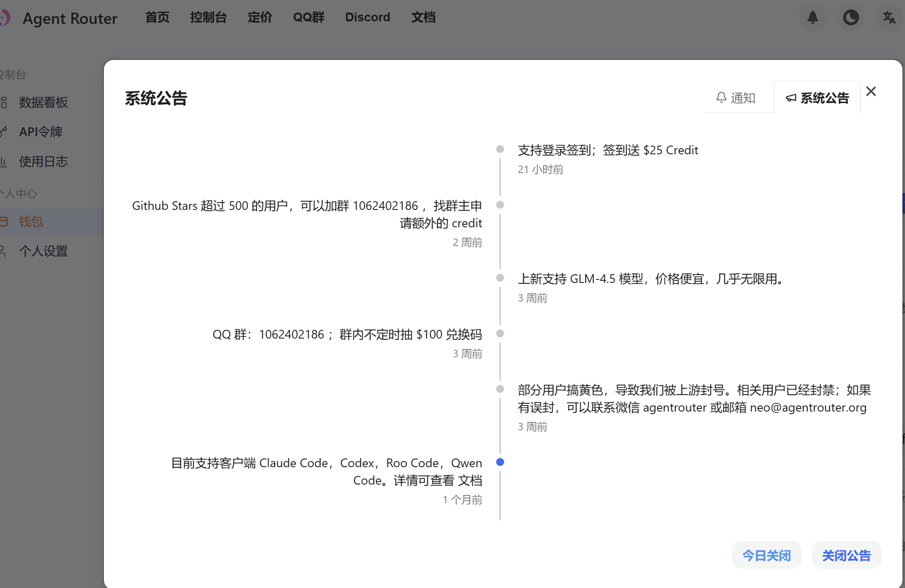Viewport: 905px width, 588px height.
Task: Click the QQ群 navigation link
Action: coord(308,17)
